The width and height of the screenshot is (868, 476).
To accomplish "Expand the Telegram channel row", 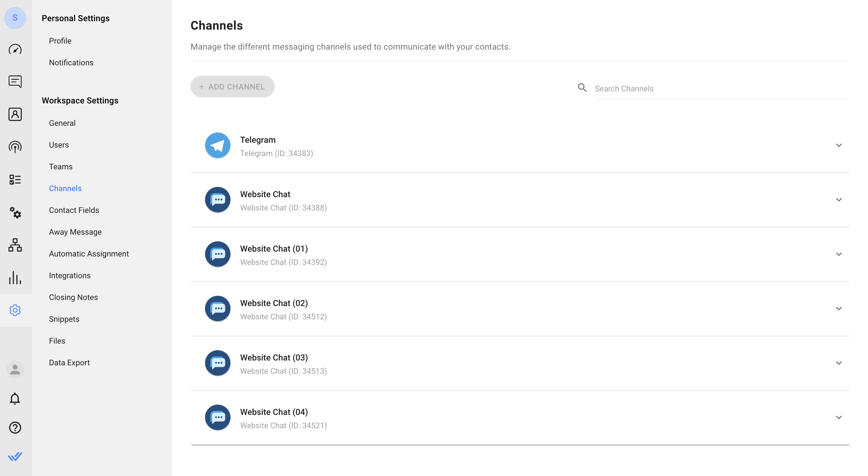I will click(839, 145).
